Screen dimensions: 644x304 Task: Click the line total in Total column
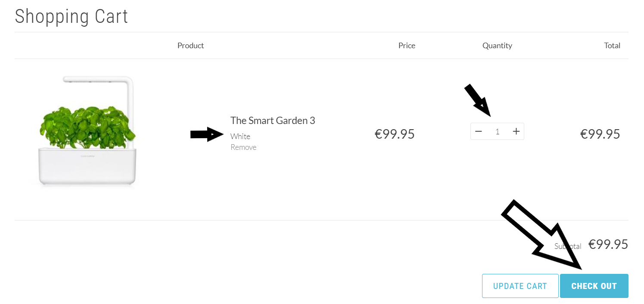tap(600, 134)
